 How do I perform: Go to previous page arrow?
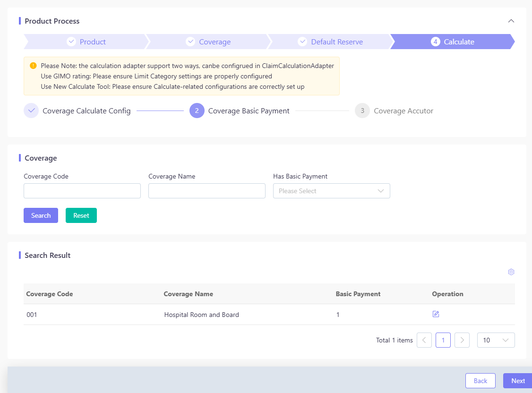click(424, 340)
